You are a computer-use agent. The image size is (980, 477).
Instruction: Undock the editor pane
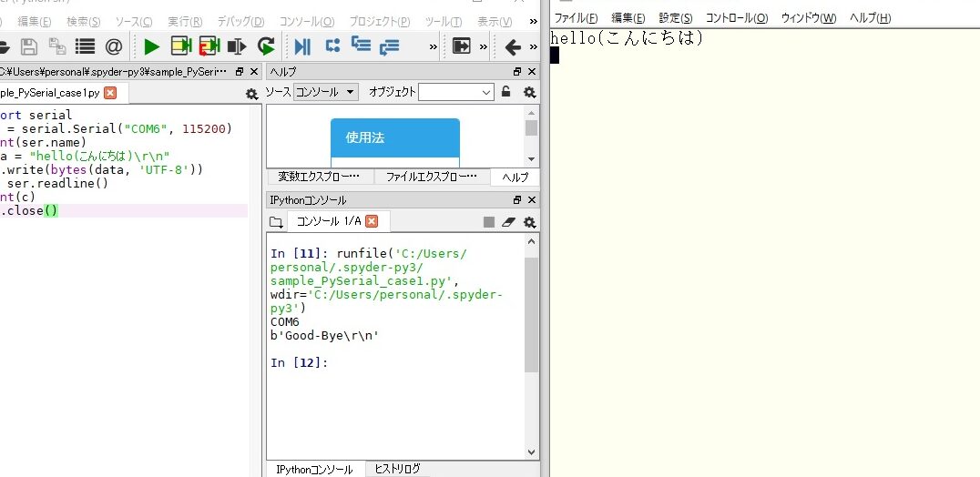pos(240,72)
